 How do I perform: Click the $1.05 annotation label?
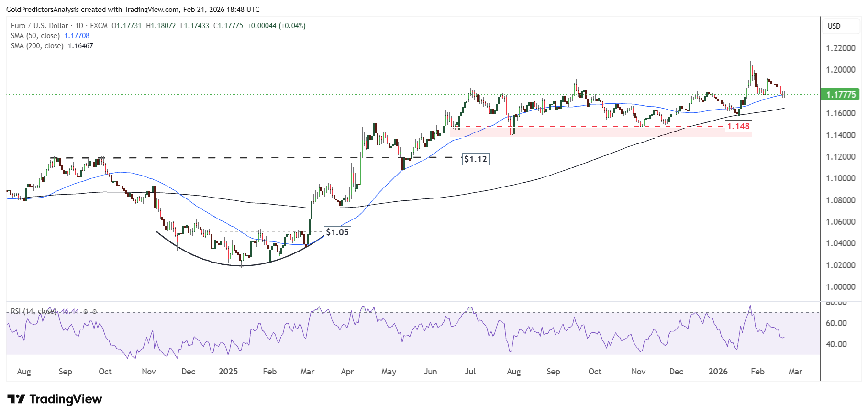pyautogui.click(x=337, y=232)
